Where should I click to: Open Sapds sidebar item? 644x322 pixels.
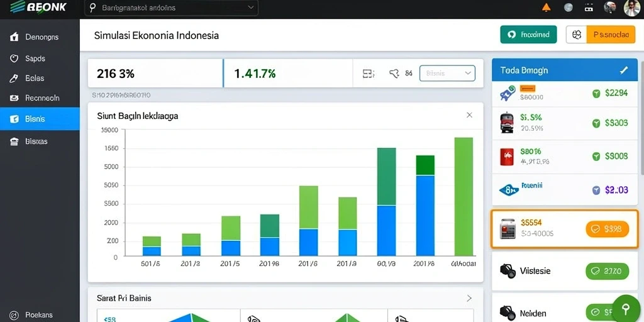pyautogui.click(x=40, y=58)
